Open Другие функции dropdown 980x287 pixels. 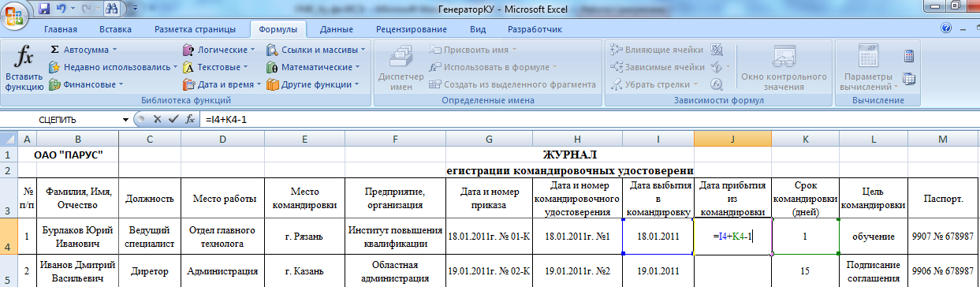(x=313, y=84)
